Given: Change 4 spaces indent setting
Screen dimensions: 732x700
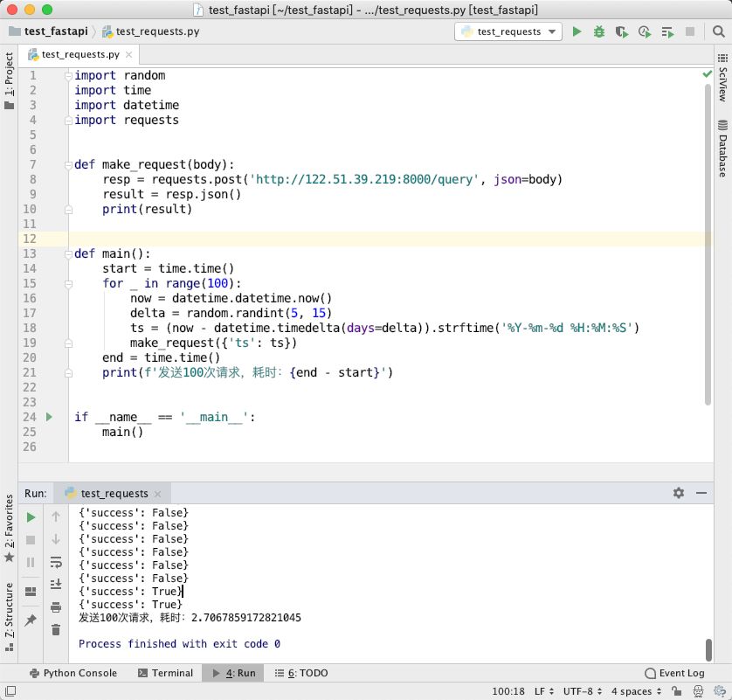Looking at the screenshot, I should click(x=636, y=691).
